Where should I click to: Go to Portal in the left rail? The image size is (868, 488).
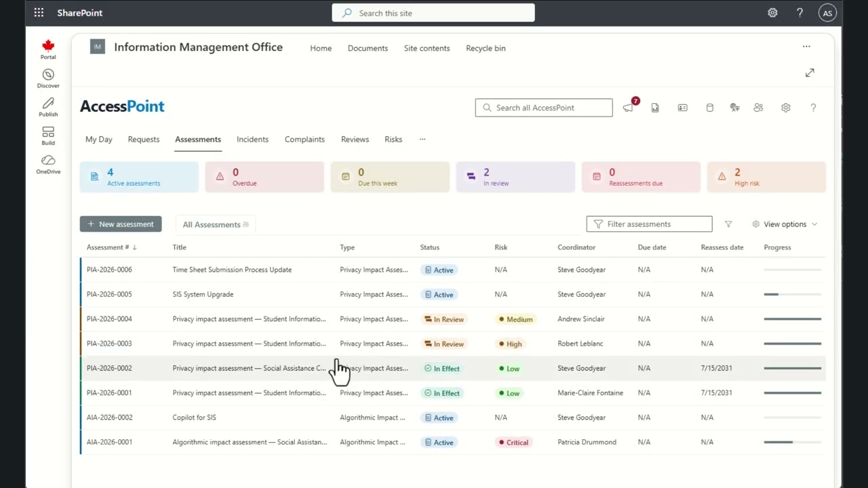coord(48,49)
